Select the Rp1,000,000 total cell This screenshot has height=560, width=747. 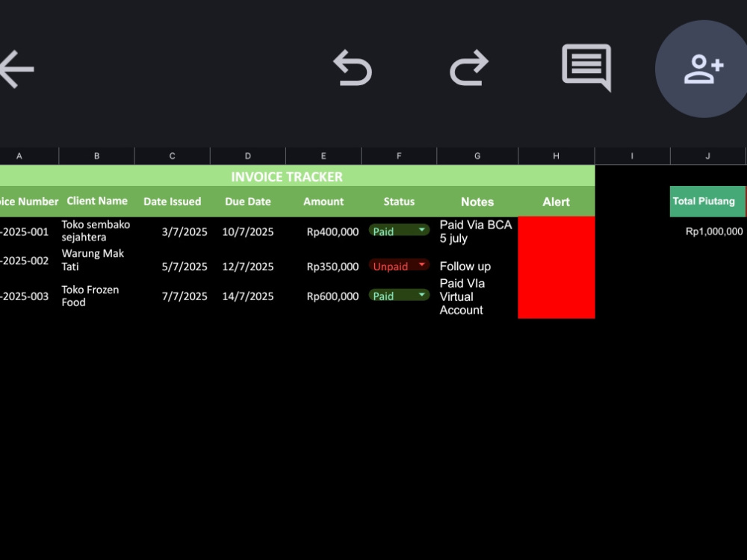click(x=707, y=231)
